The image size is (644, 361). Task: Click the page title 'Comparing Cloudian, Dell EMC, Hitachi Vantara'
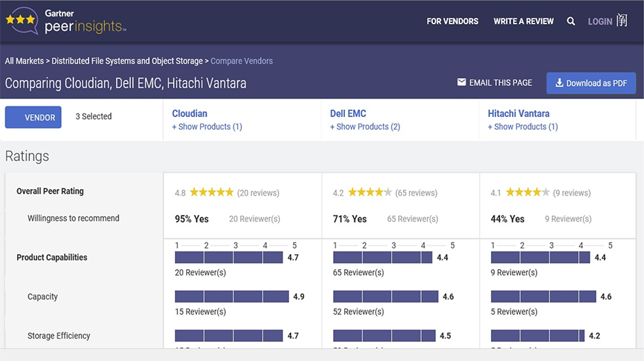click(126, 83)
